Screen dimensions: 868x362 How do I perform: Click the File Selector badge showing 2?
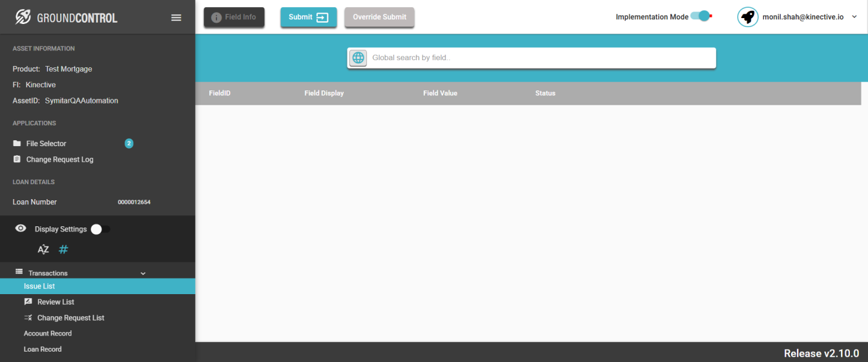pos(129,144)
